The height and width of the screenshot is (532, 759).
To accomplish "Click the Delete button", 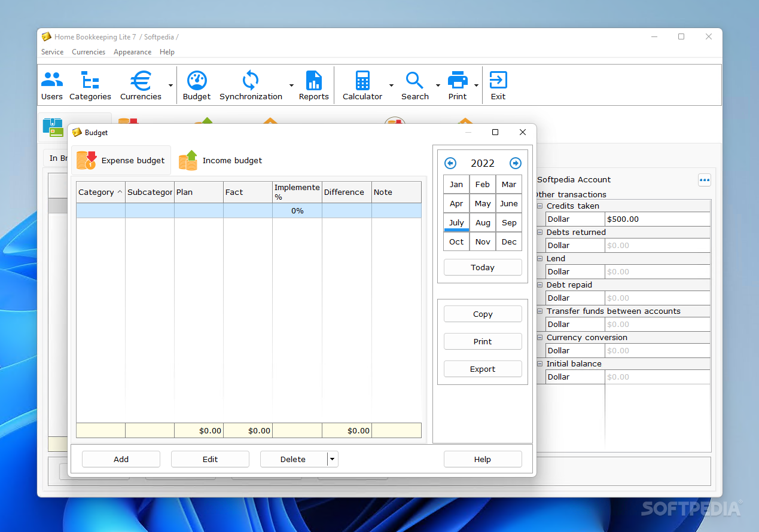I will (293, 459).
